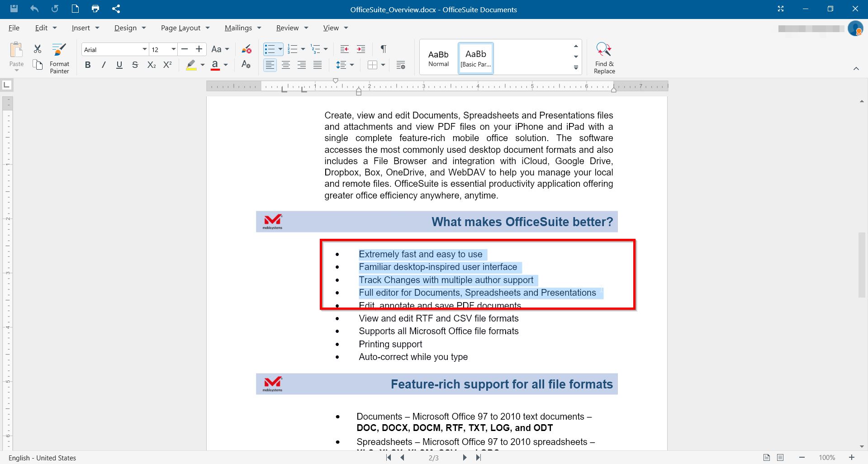Toggle bulleted list on selection
Viewport: 868px width, 464px height.
[x=270, y=49]
